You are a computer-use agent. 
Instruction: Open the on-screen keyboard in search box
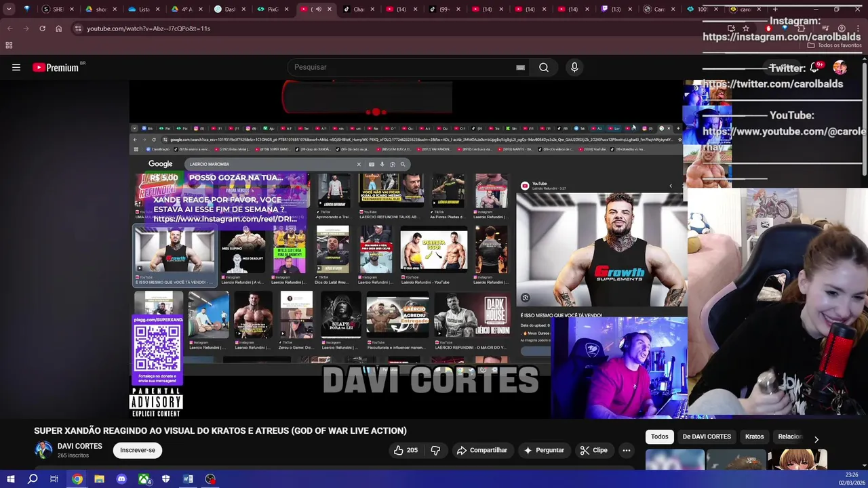[520, 67]
